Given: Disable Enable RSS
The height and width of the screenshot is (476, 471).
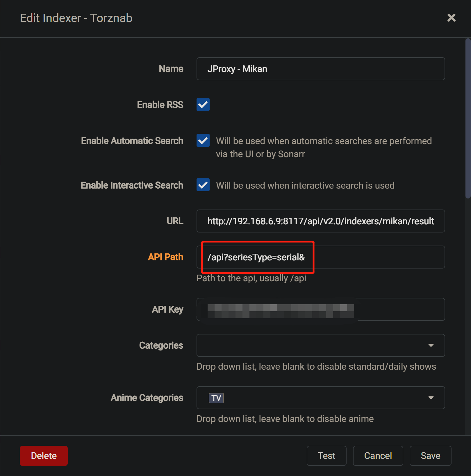Looking at the screenshot, I should click(203, 105).
